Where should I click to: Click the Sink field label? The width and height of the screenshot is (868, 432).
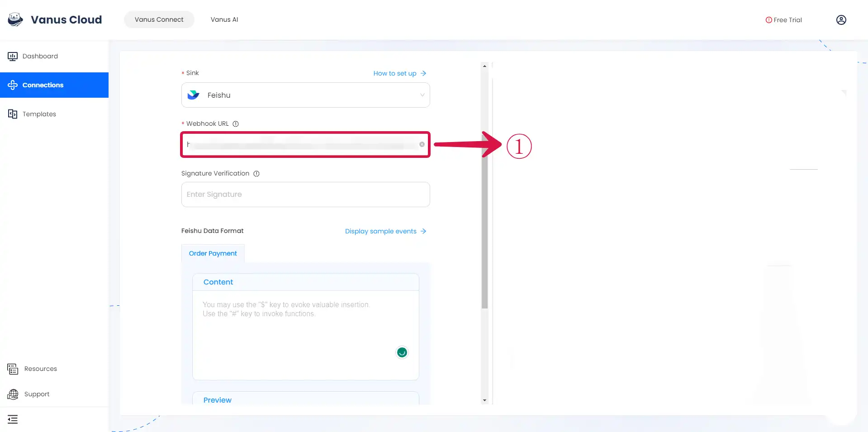pos(193,73)
